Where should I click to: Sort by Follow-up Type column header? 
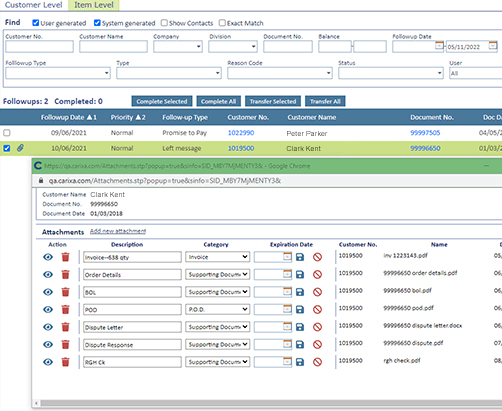click(x=185, y=117)
